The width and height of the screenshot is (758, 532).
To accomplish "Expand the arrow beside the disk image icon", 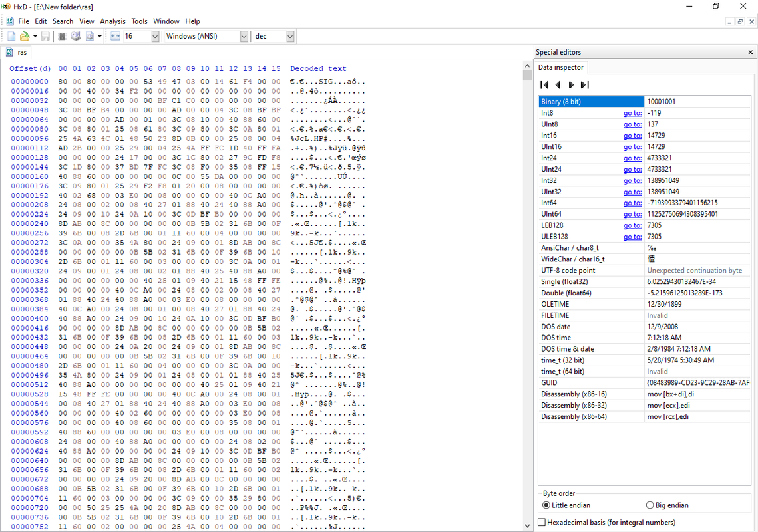I will 100,36.
